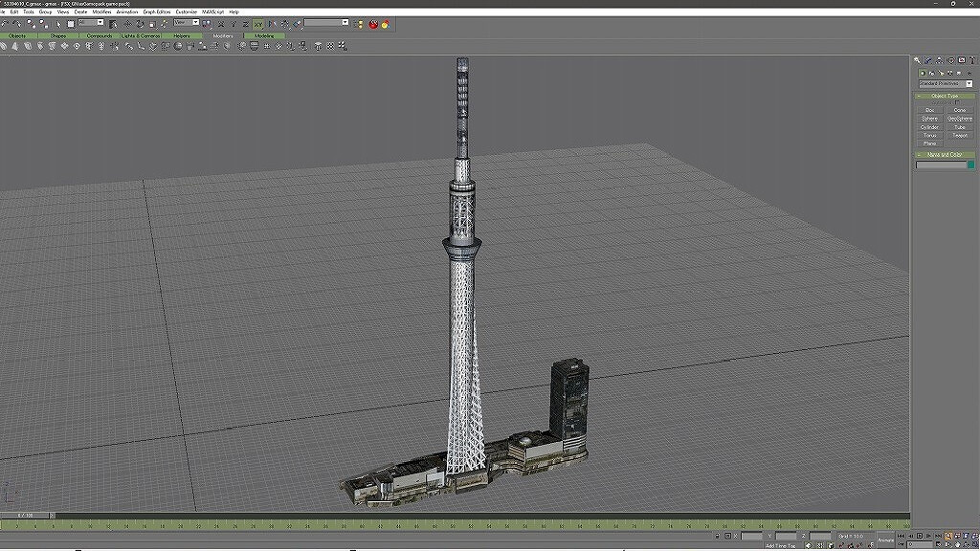Screen dimensions: 980x551
Task: Switch to the Helpers tab panel
Action: [x=182, y=36]
